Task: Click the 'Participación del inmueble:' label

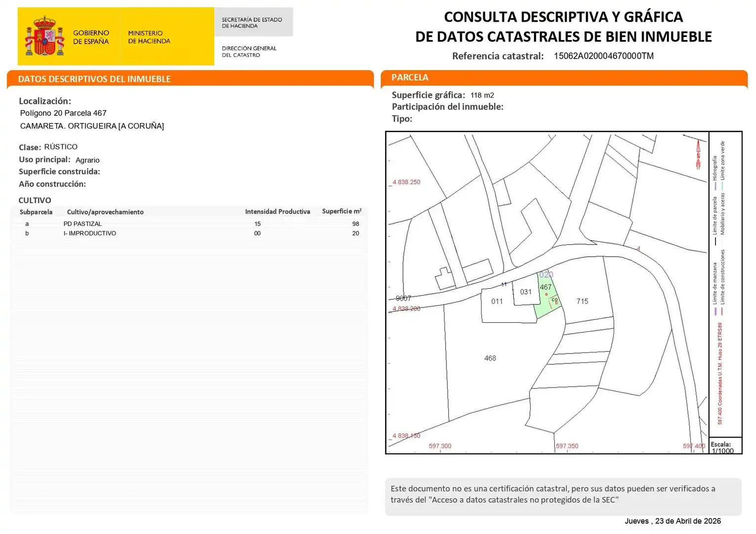Action: [x=447, y=107]
